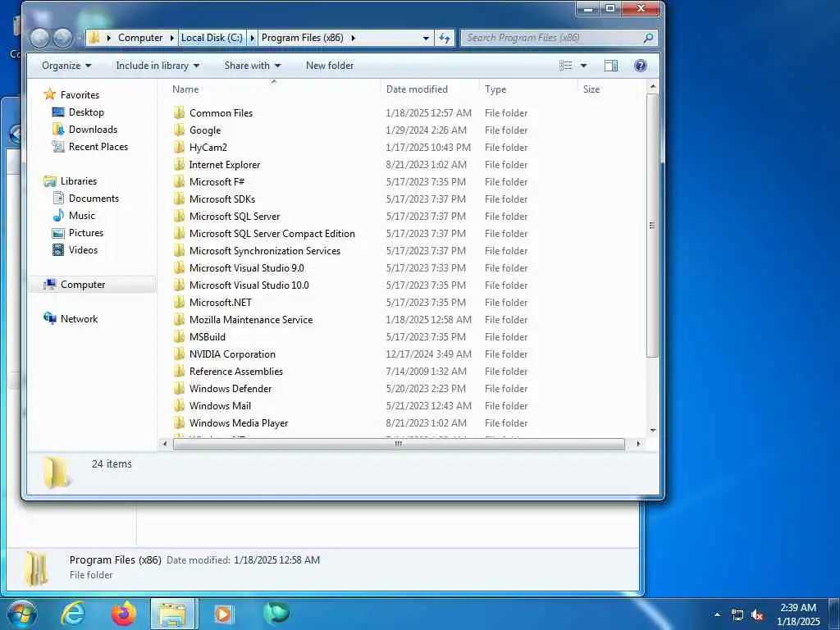Click the vertical scrollbar down arrow
Screen dimensions: 840x630
point(652,430)
